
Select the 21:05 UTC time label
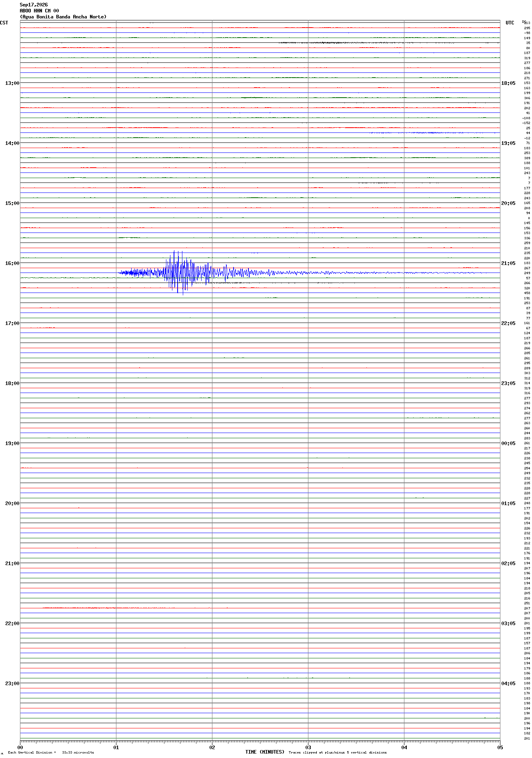pos(508,263)
